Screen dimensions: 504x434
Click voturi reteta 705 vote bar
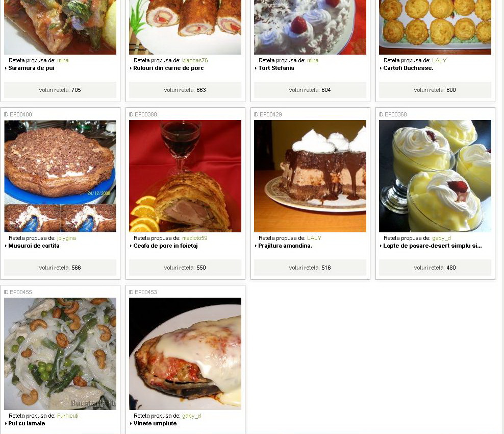tap(60, 90)
